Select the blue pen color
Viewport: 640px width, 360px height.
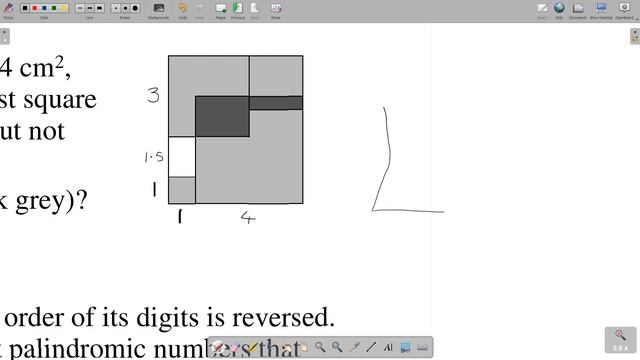point(44,8)
